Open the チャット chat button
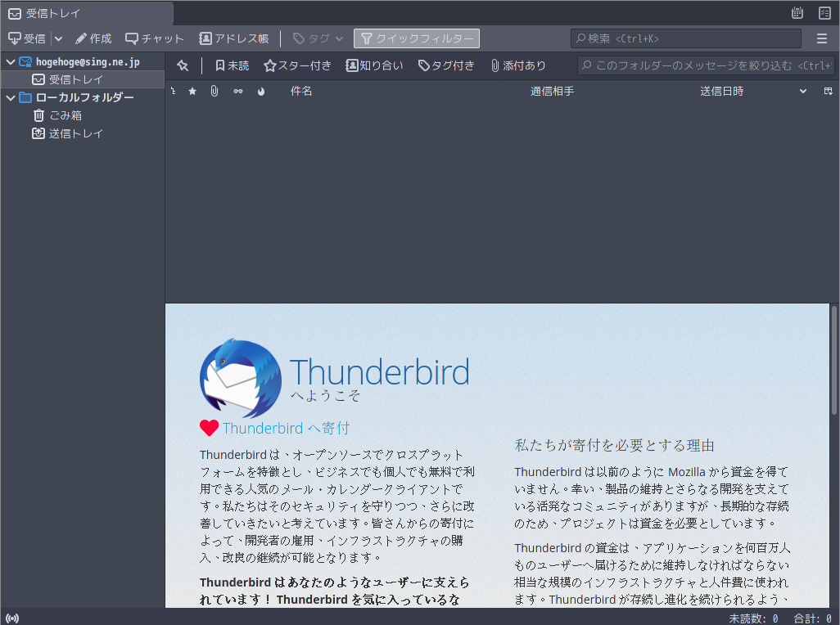This screenshot has width=840, height=625. 154,38
